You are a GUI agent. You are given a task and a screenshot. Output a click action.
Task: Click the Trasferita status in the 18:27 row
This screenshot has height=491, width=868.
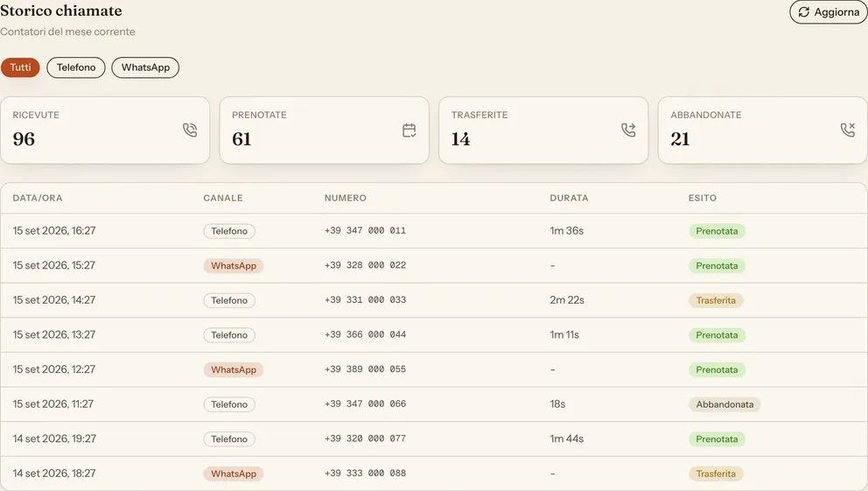[x=716, y=473]
